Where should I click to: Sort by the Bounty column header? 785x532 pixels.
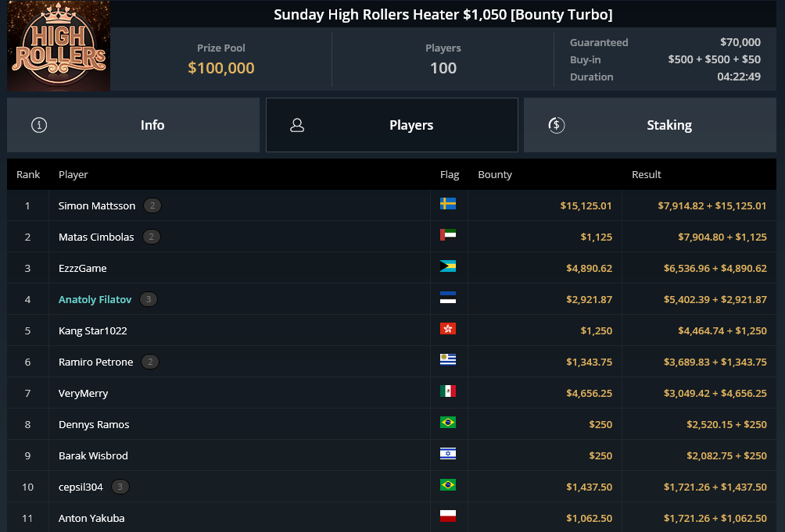495,174
